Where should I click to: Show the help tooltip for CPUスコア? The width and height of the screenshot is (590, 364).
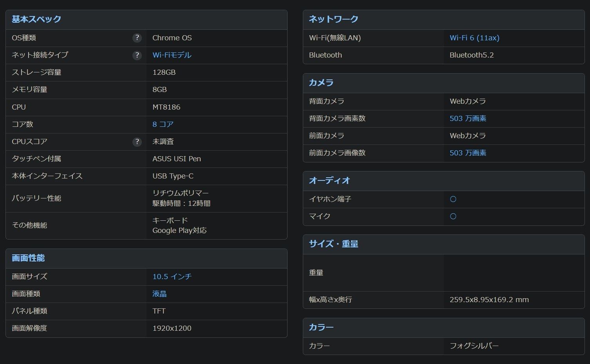coord(137,142)
